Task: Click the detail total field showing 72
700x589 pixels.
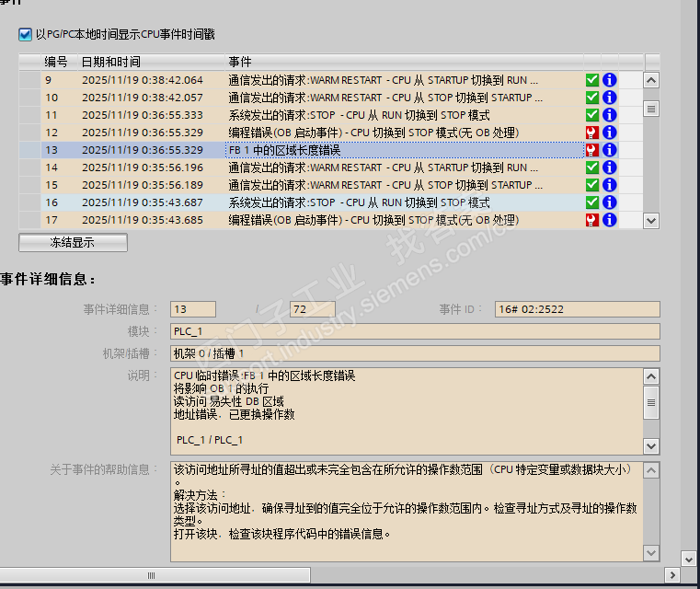Action: pyautogui.click(x=313, y=309)
